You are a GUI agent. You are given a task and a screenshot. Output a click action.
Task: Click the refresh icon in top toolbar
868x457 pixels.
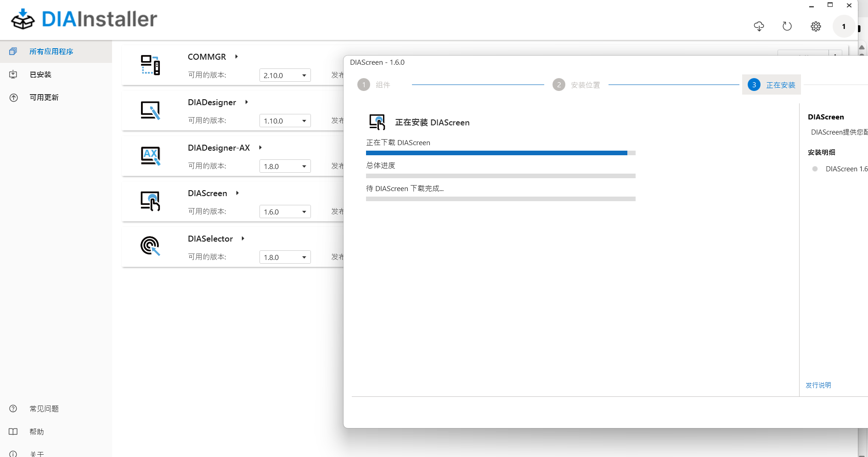pos(787,26)
